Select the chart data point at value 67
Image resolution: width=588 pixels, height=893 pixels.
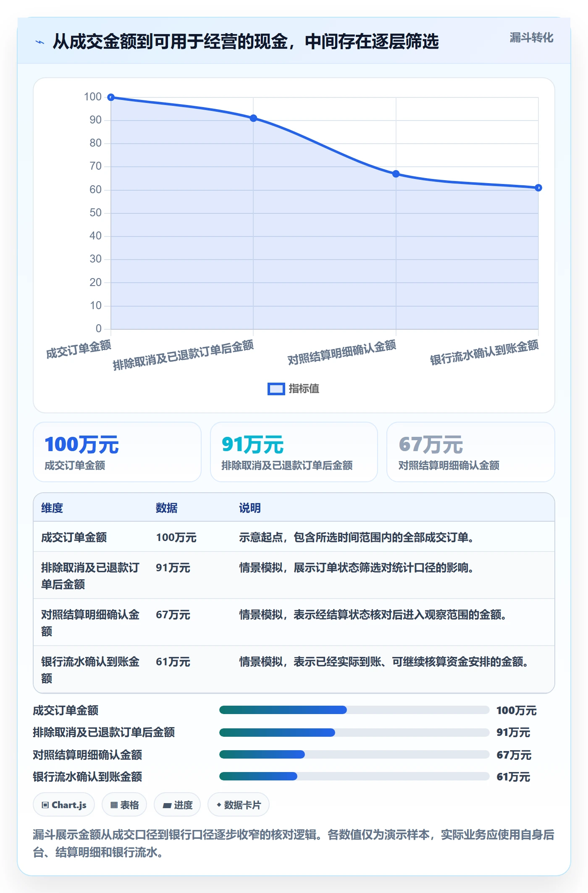396,174
